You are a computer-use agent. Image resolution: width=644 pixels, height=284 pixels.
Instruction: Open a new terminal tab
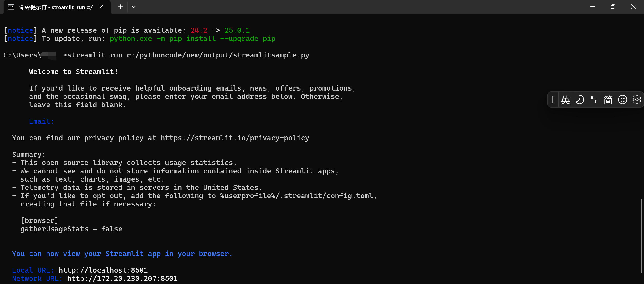pyautogui.click(x=120, y=7)
